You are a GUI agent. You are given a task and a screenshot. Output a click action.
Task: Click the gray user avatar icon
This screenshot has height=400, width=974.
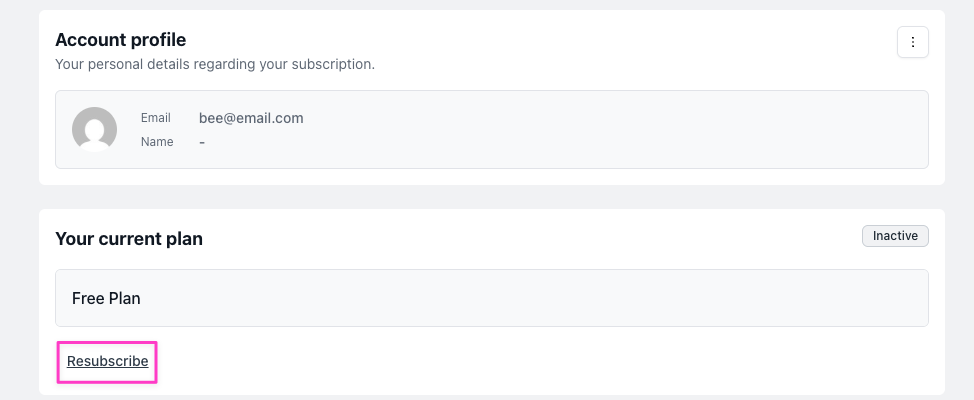(95, 129)
